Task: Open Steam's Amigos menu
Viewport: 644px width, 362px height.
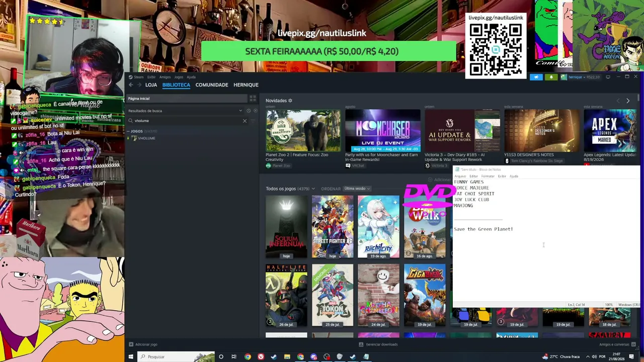Action: [x=165, y=77]
